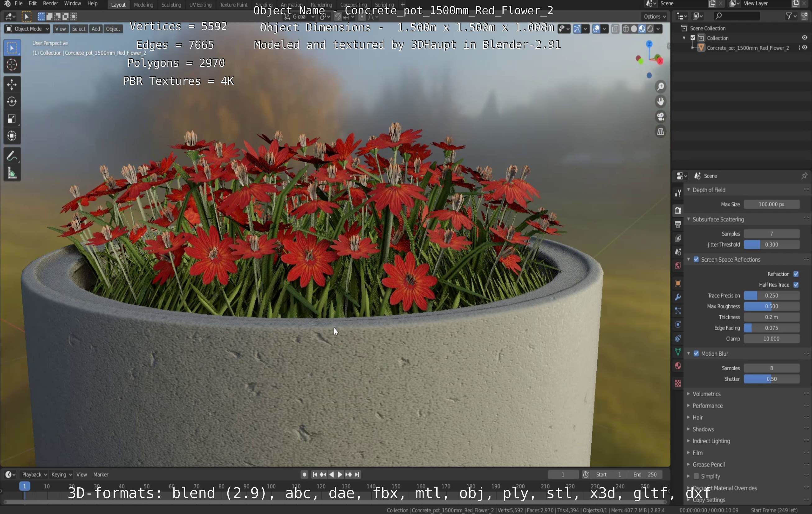812x514 pixels.
Task: Switch to the UV Editing workspace tab
Action: 200,5
